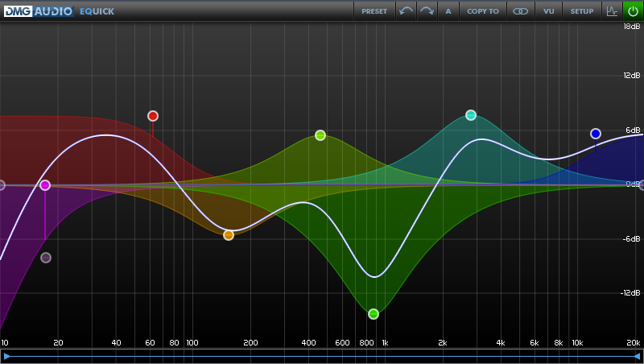The height and width of the screenshot is (364, 644).
Task: Click the undo arrow icon
Action: pyautogui.click(x=407, y=11)
